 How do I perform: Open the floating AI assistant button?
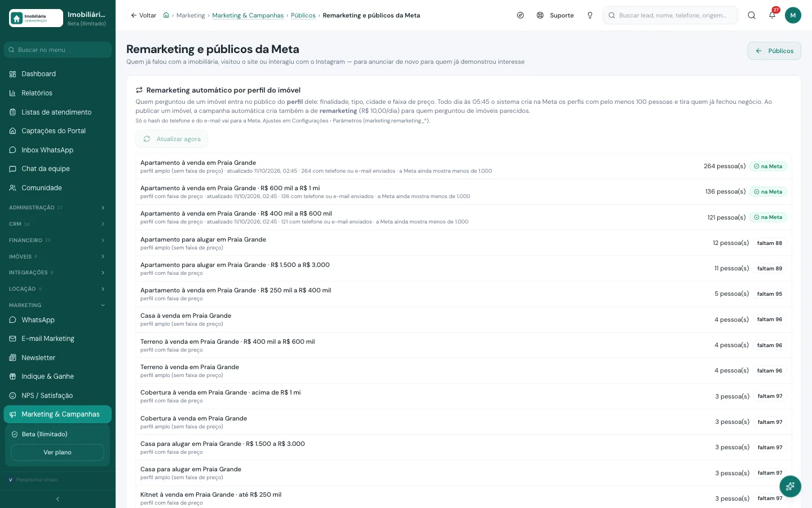[790, 486]
